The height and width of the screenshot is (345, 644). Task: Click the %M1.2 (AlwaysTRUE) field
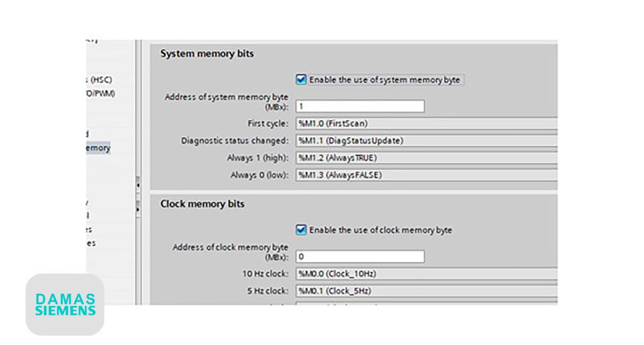[426, 157]
